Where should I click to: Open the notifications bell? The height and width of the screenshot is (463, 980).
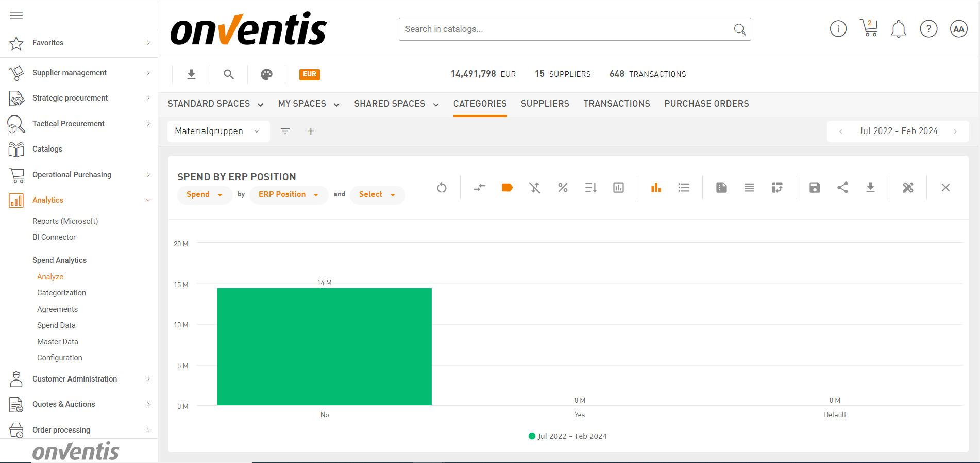898,29
